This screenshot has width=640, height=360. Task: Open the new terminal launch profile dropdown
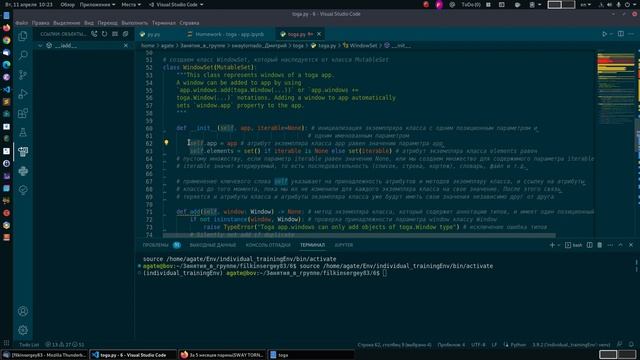point(559,245)
